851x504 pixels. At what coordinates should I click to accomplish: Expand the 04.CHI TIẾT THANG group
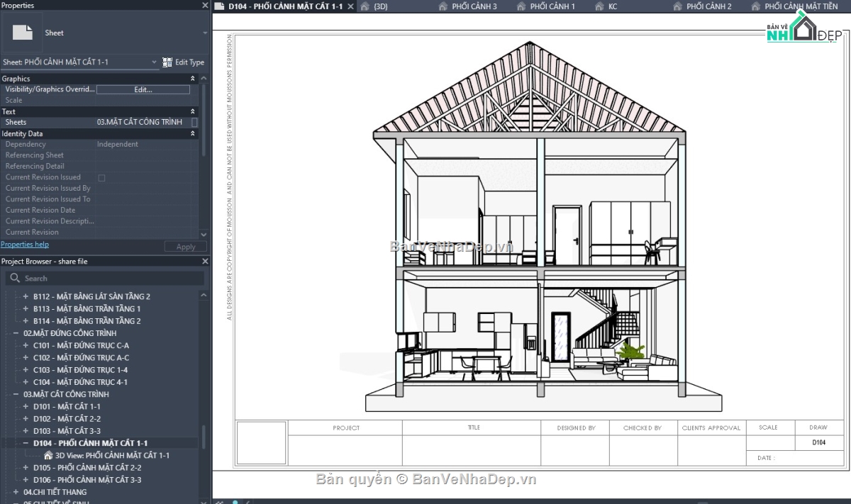16,492
